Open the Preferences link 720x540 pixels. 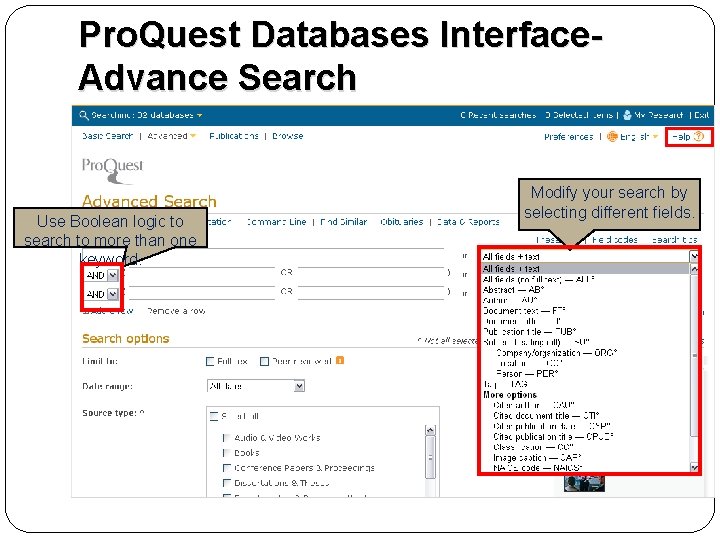[x=568, y=137]
